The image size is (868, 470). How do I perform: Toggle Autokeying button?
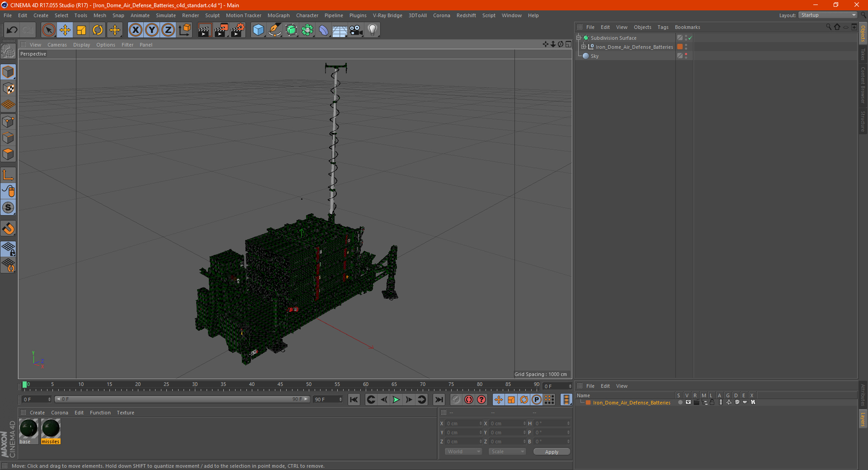point(469,399)
